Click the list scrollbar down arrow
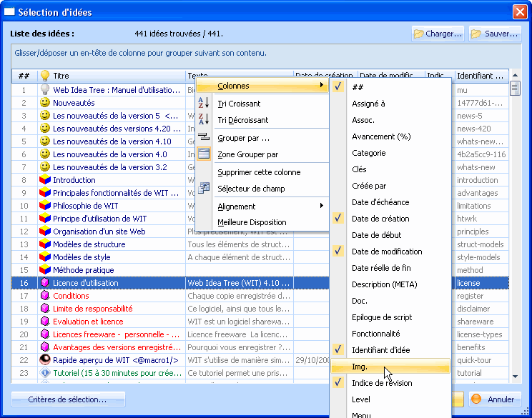Screen dimensions: 532x418 (x=515, y=377)
